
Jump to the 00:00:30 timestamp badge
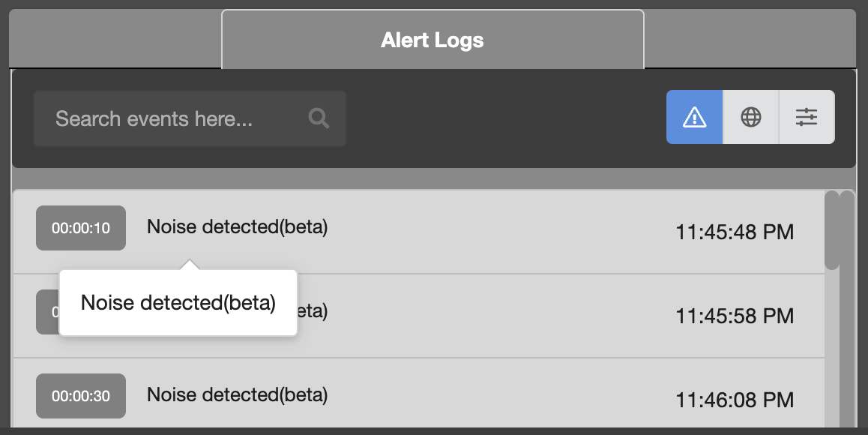pos(80,396)
